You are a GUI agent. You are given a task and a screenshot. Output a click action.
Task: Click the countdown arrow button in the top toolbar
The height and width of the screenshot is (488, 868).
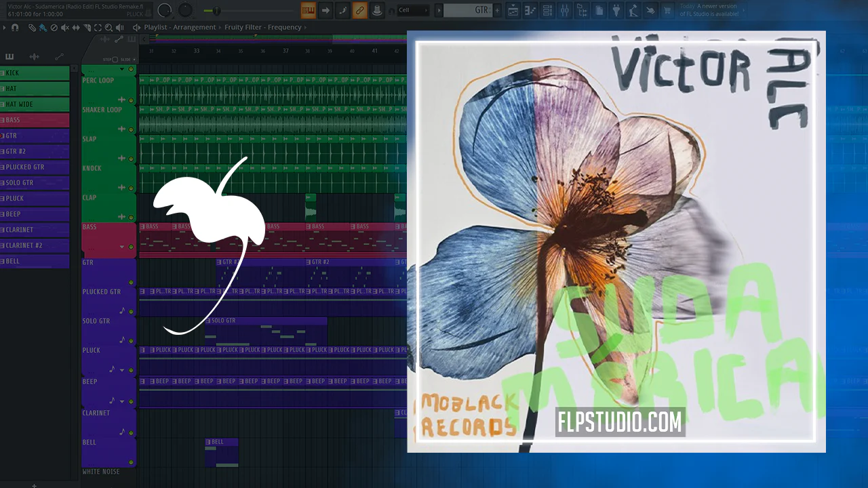pyautogui.click(x=325, y=10)
